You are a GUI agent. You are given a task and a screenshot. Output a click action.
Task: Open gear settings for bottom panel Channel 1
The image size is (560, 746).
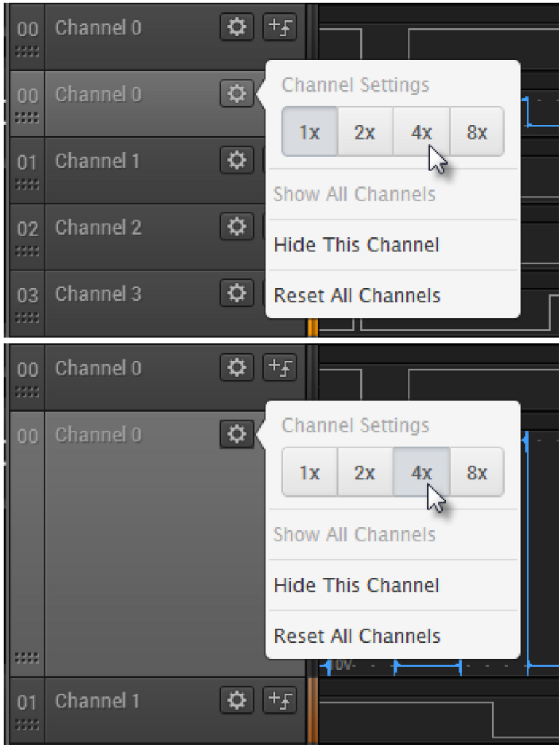pos(237,700)
